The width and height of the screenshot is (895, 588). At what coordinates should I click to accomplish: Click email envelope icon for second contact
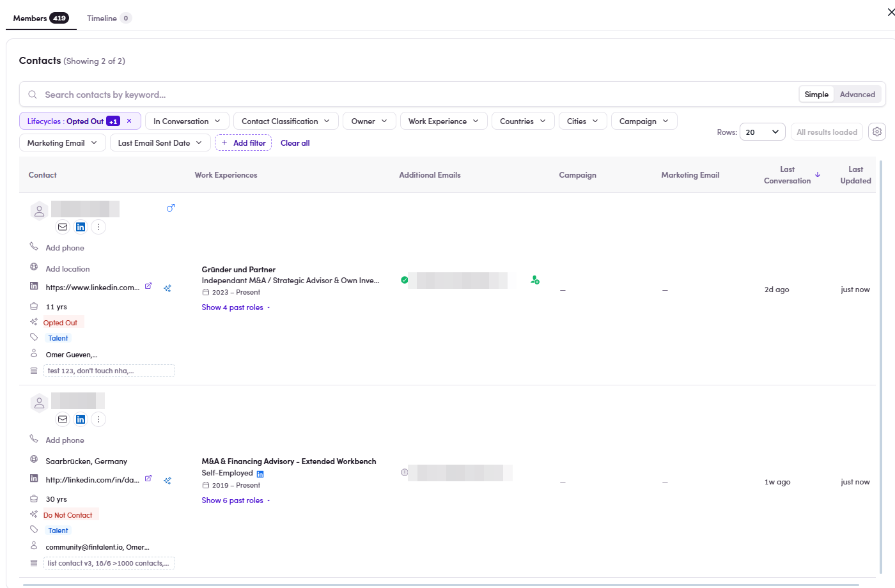[x=63, y=419]
